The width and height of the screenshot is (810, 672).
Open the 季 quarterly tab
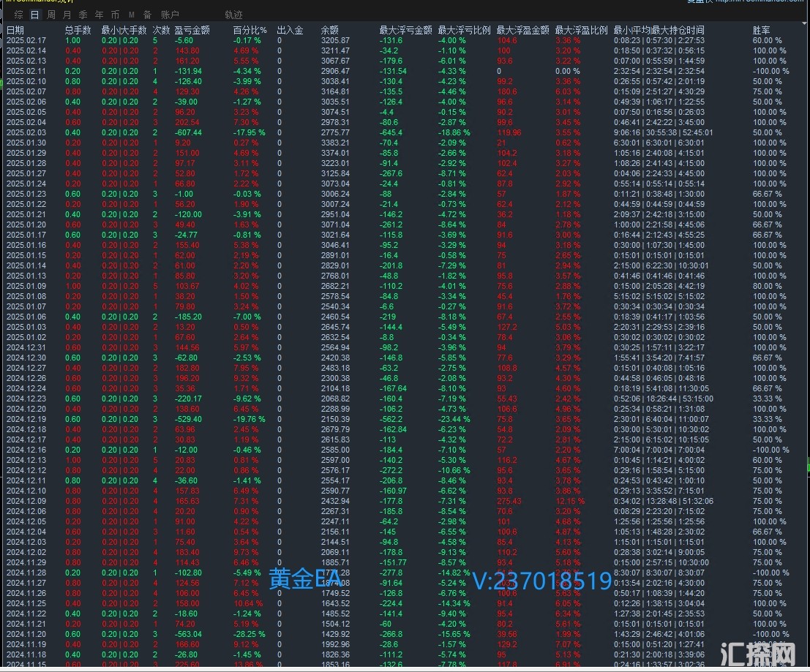click(x=83, y=15)
